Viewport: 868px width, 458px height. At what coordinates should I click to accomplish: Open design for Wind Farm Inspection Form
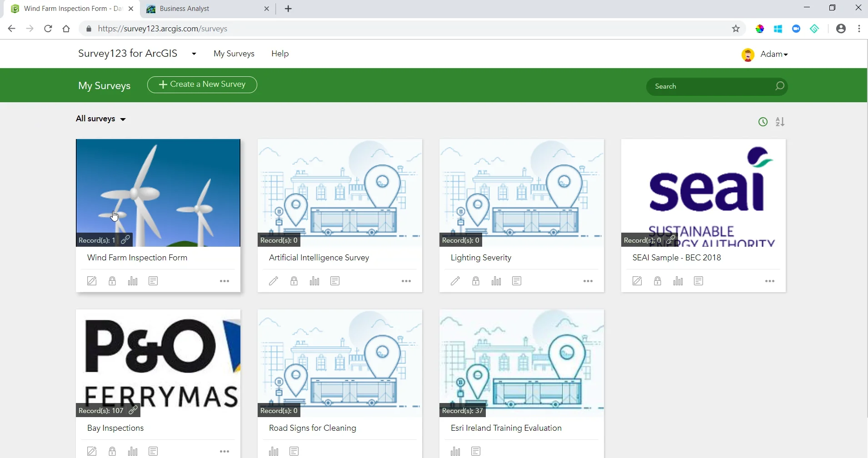[x=92, y=281]
